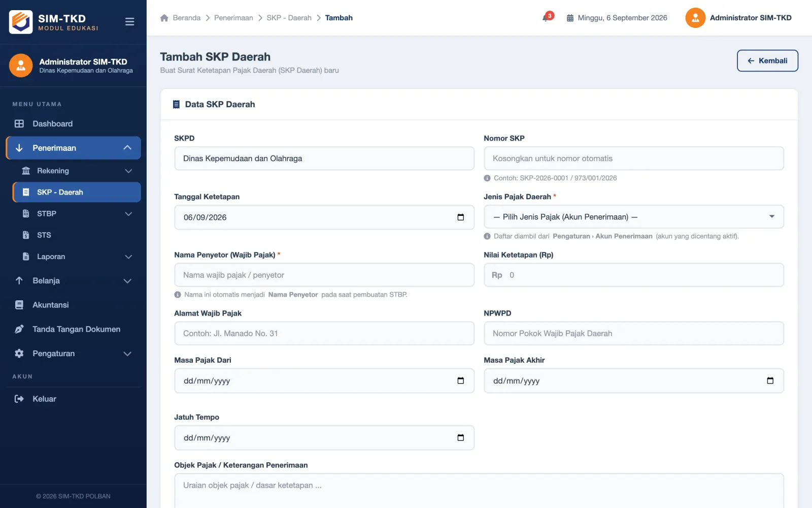Image resolution: width=812 pixels, height=508 pixels.
Task: Go to Beranda breadcrumb link
Action: 186,18
